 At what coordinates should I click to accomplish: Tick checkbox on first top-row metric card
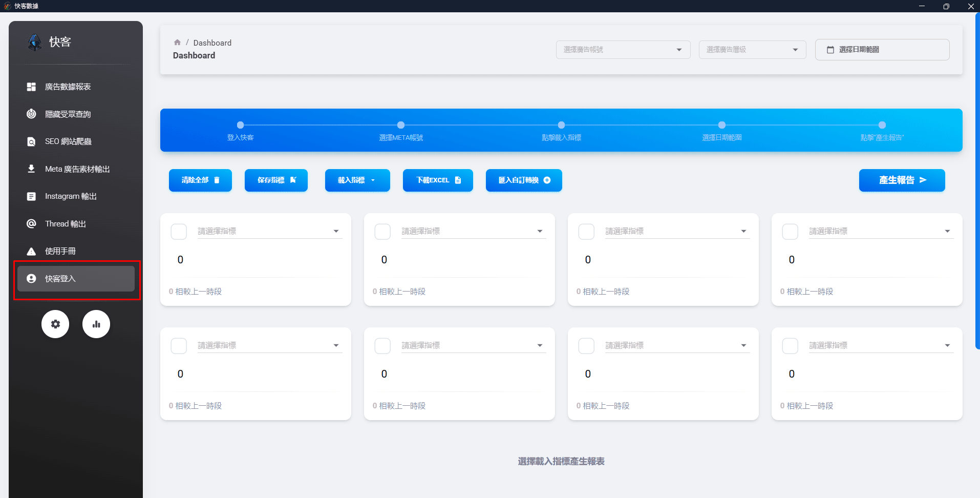(x=179, y=232)
